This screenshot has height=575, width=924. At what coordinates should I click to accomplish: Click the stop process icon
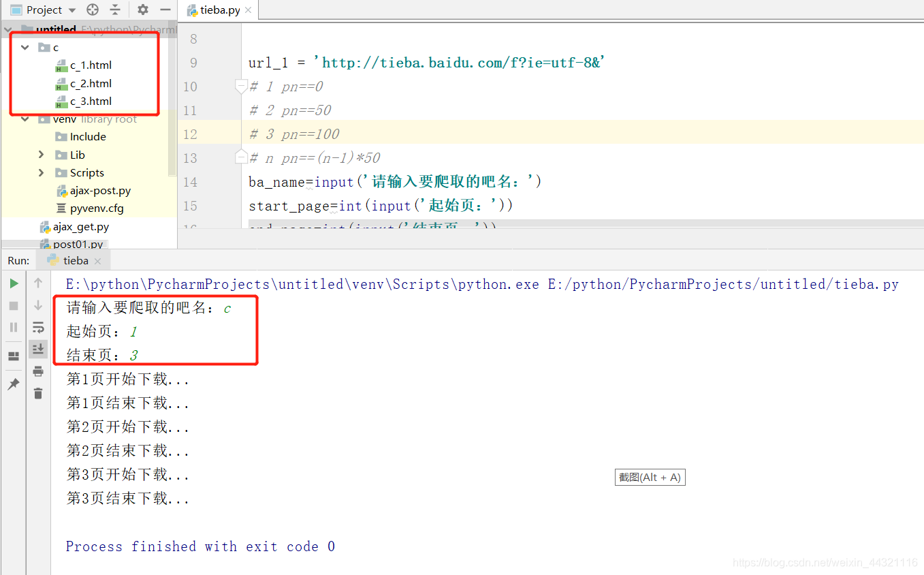tap(14, 306)
